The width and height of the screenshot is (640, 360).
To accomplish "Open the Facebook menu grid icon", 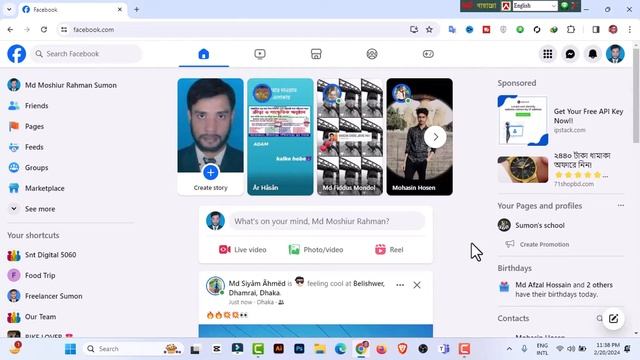I will (x=548, y=54).
